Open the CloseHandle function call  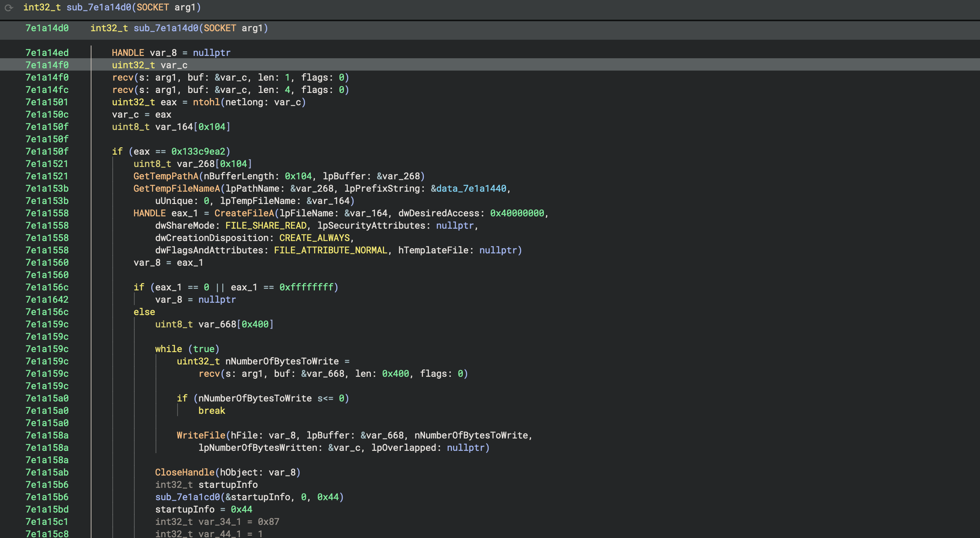coord(184,472)
